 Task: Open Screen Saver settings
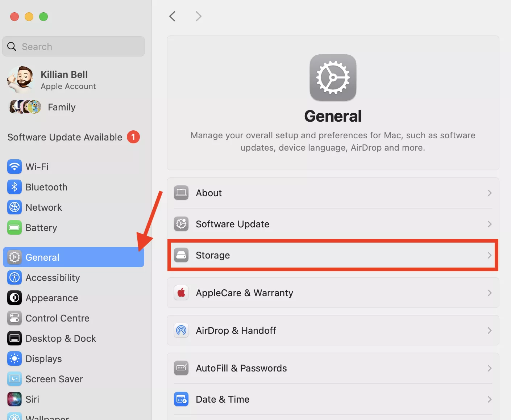coord(54,379)
